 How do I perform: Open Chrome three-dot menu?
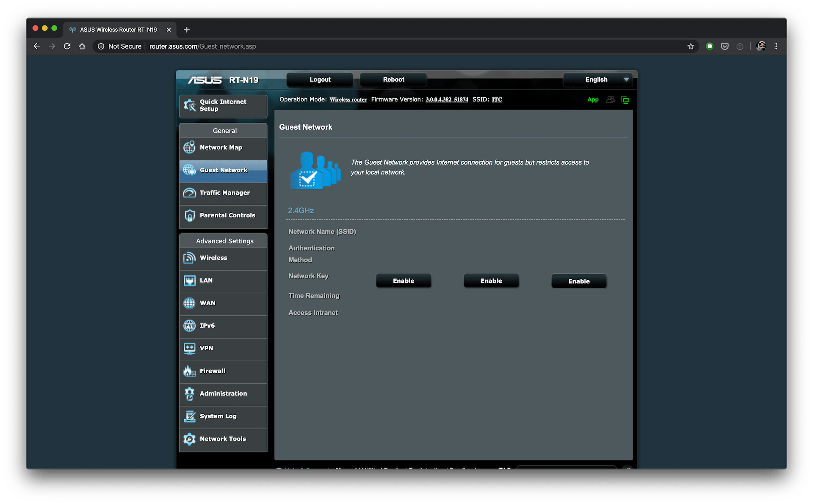pos(776,47)
